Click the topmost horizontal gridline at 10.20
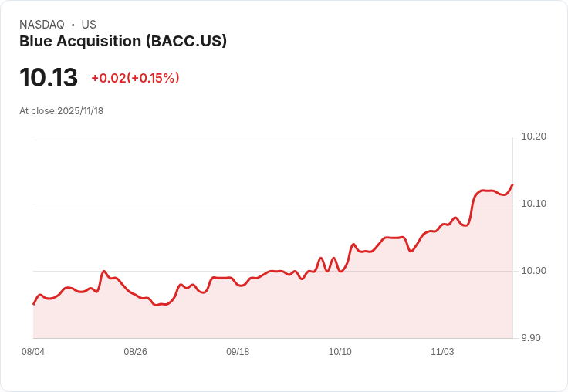The image size is (568, 392). [x=270, y=137]
